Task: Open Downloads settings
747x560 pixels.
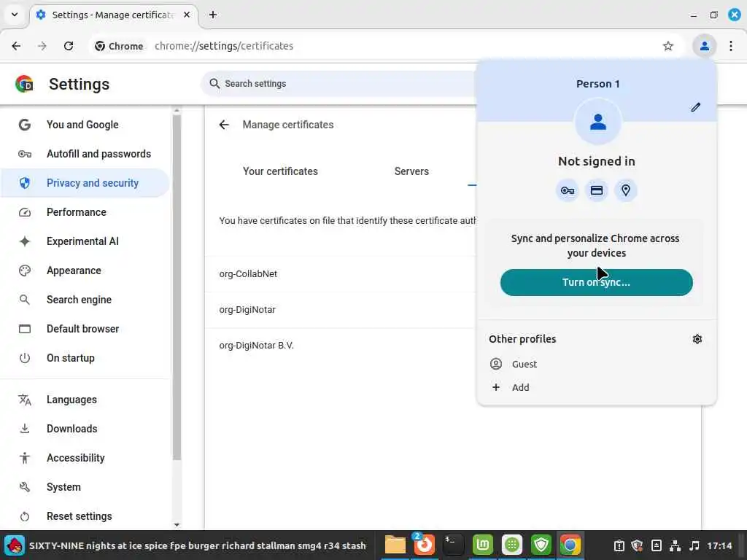Action: tap(85, 429)
